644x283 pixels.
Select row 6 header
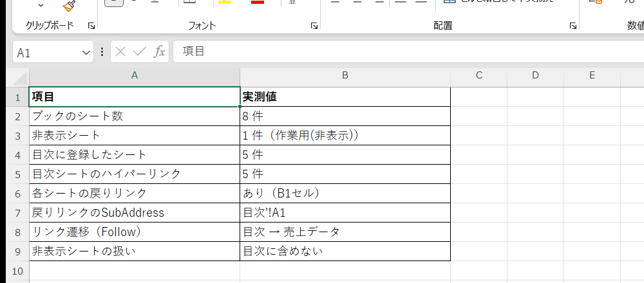17,194
